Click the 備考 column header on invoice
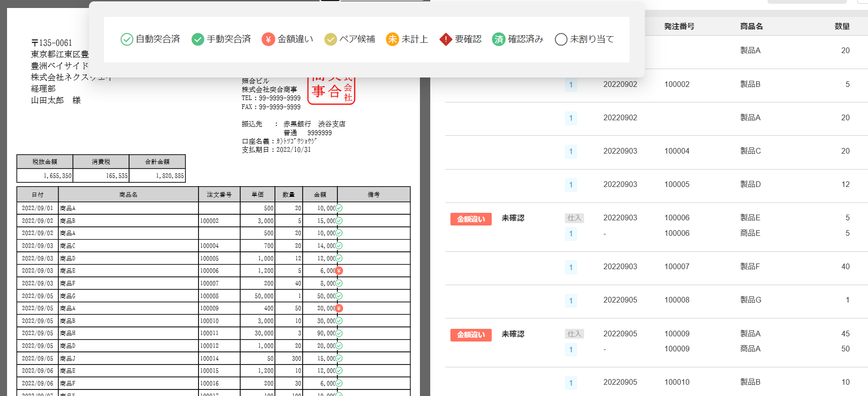The height and width of the screenshot is (396, 868). [x=374, y=194]
